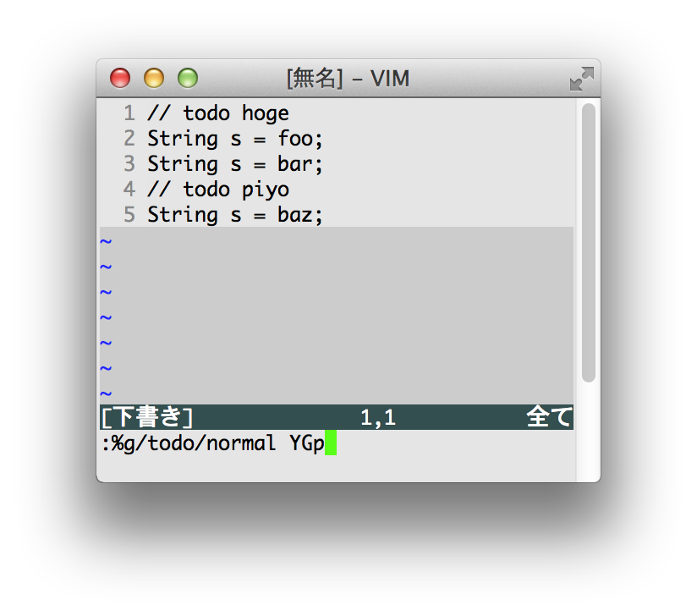697x616 pixels.
Task: Click the yellow minimize traffic light
Action: (x=153, y=78)
